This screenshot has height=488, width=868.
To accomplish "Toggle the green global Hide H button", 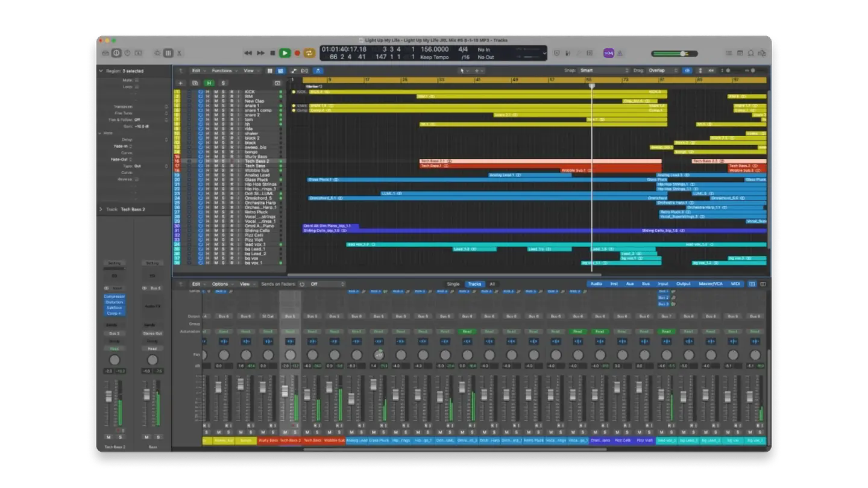I will pos(209,83).
